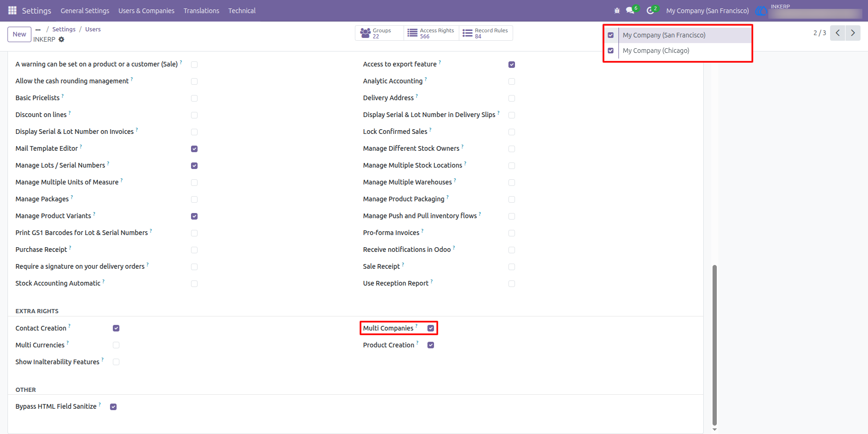Open the conversations chat icon
The image size is (868, 434).
(x=630, y=10)
